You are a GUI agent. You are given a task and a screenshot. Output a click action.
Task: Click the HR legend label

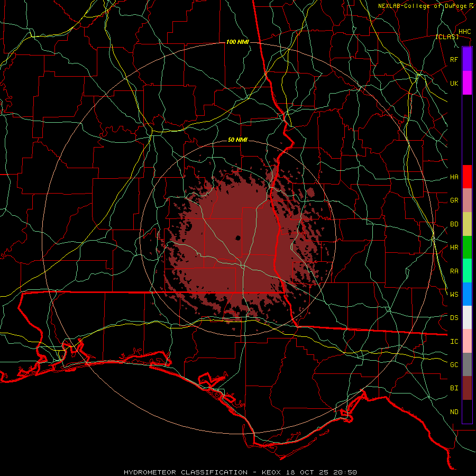454,248
